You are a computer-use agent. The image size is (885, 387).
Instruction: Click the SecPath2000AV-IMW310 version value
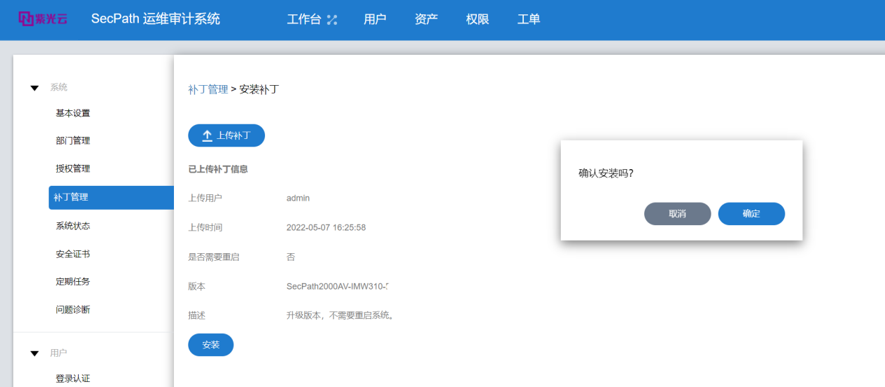click(338, 287)
